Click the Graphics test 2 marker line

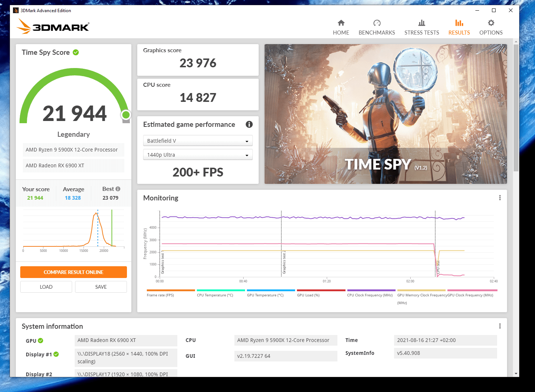pyautogui.click(x=281, y=243)
